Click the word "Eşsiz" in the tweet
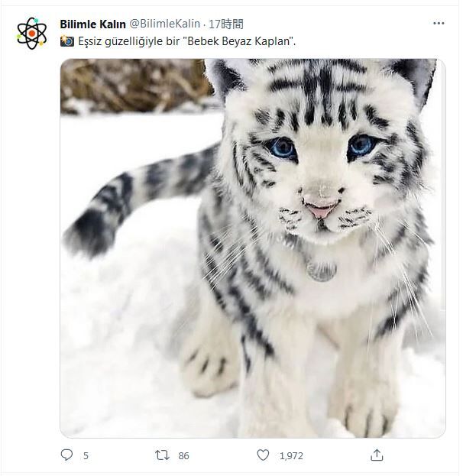 click(x=92, y=40)
